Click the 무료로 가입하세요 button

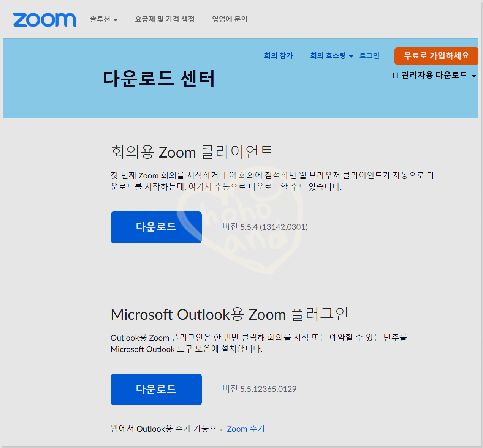pos(436,56)
